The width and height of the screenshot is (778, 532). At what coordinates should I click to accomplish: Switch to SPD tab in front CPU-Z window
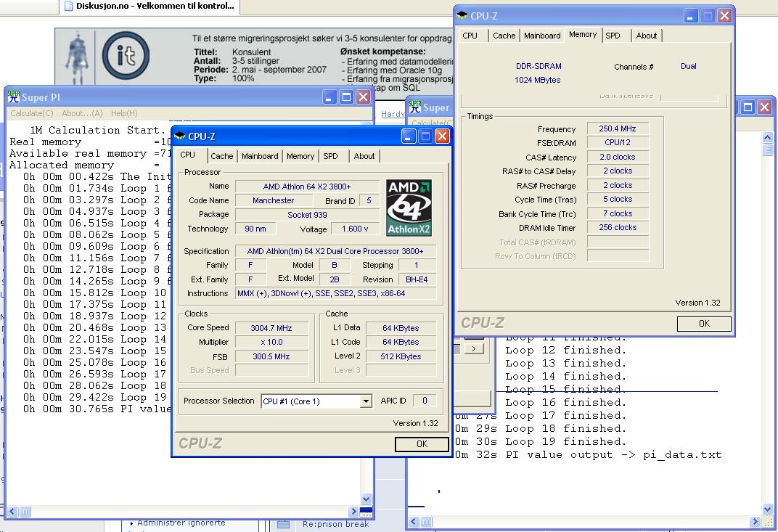click(x=330, y=156)
